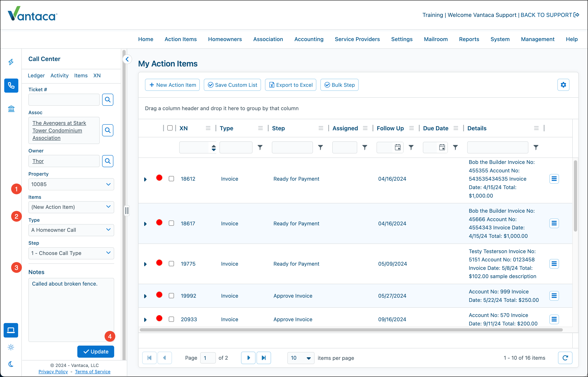Viewport: 588px width, 377px height.
Task: Open the lightning quick actions sidebar icon
Action: tap(11, 62)
